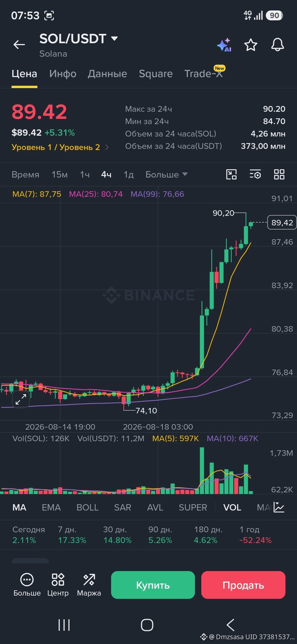Toggle the BOLL indicator
297x644 pixels.
87,507
